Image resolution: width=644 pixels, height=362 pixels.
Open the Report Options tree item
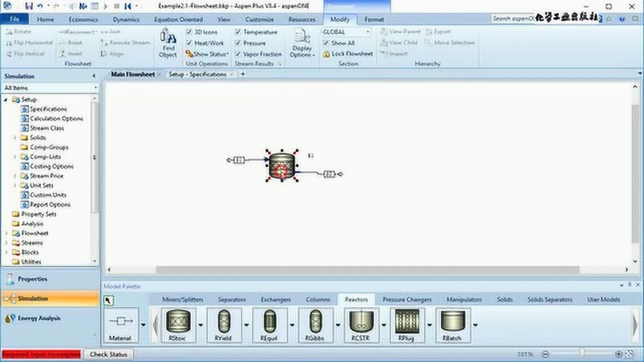tap(46, 205)
